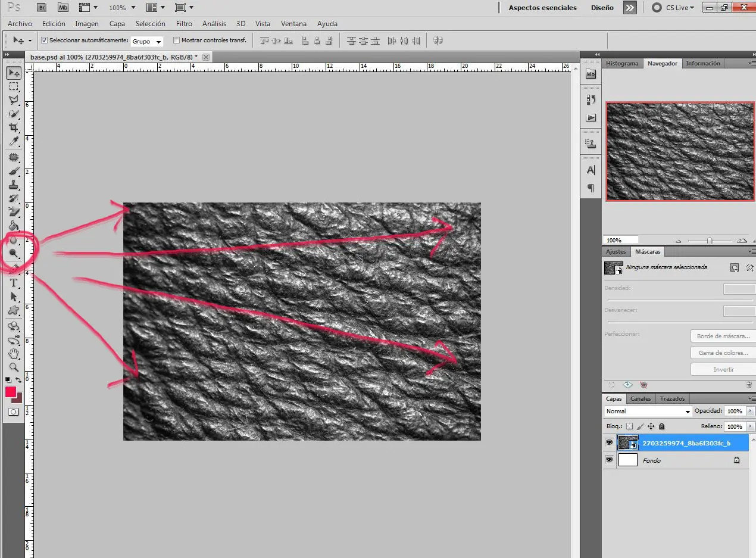Select the Path Selection tool
The height and width of the screenshot is (558, 756).
14,297
